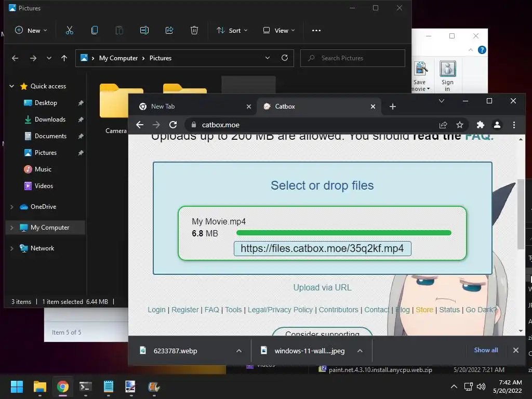The image size is (532, 399).
Task: Click the Rename icon in Pictures toolbar
Action: [x=144, y=31]
